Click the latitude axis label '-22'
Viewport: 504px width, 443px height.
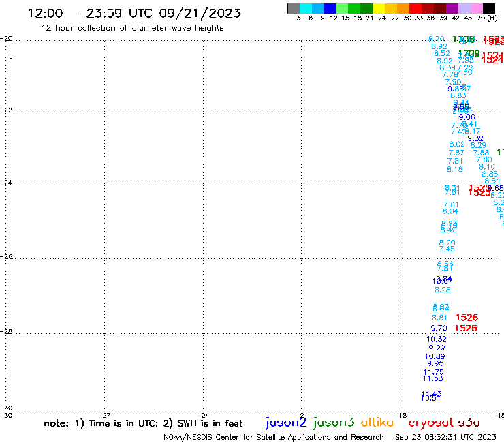6,110
